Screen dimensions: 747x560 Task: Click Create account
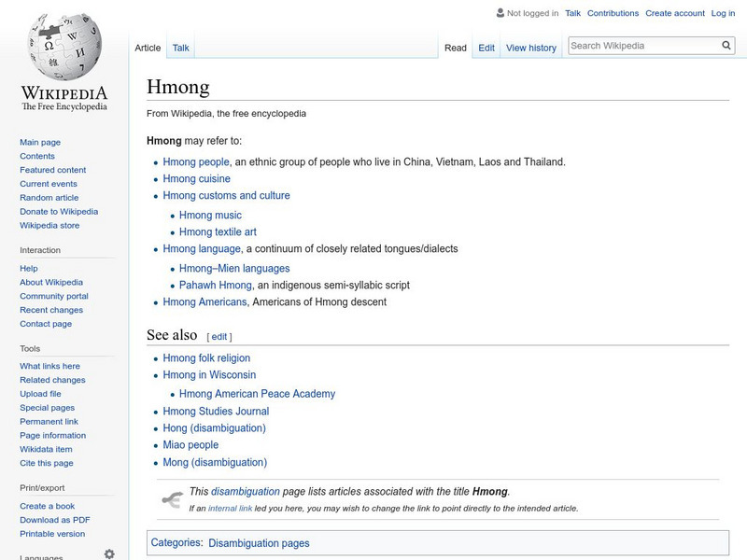point(675,13)
